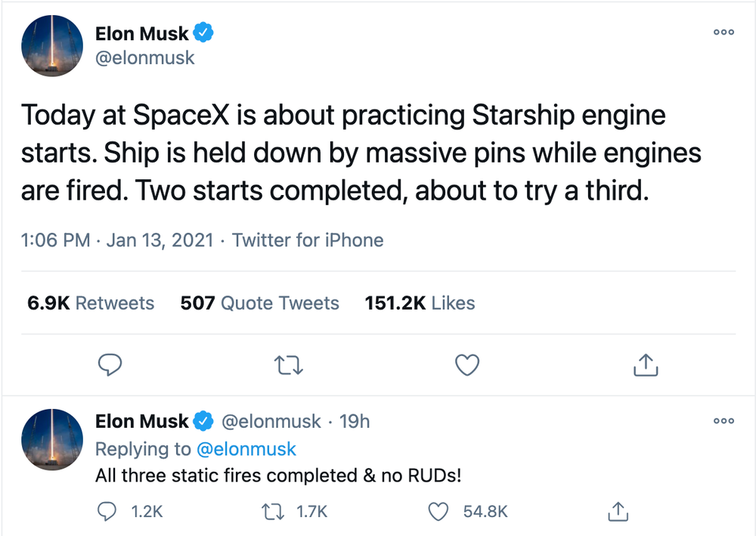756x536 pixels.
Task: Share the static fires reply tweet
Action: [x=618, y=512]
